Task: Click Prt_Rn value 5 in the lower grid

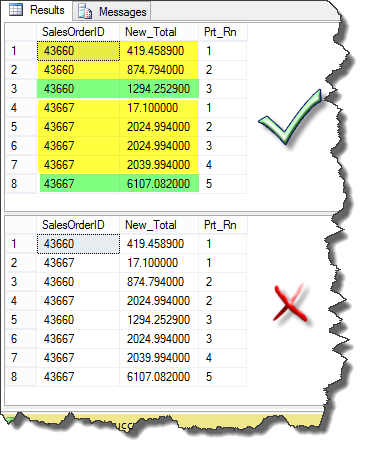Action: (x=223, y=377)
